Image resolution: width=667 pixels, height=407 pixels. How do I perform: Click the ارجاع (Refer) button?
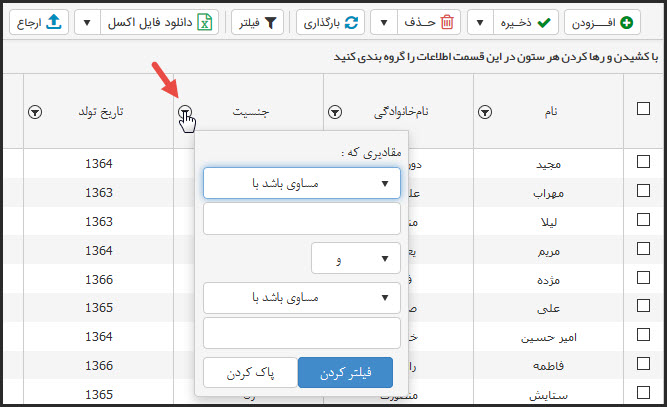coord(39,22)
